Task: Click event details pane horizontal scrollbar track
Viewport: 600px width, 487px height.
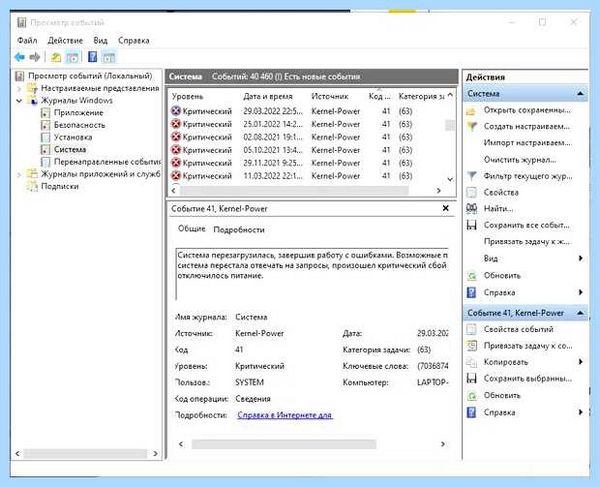Action: click(x=284, y=444)
